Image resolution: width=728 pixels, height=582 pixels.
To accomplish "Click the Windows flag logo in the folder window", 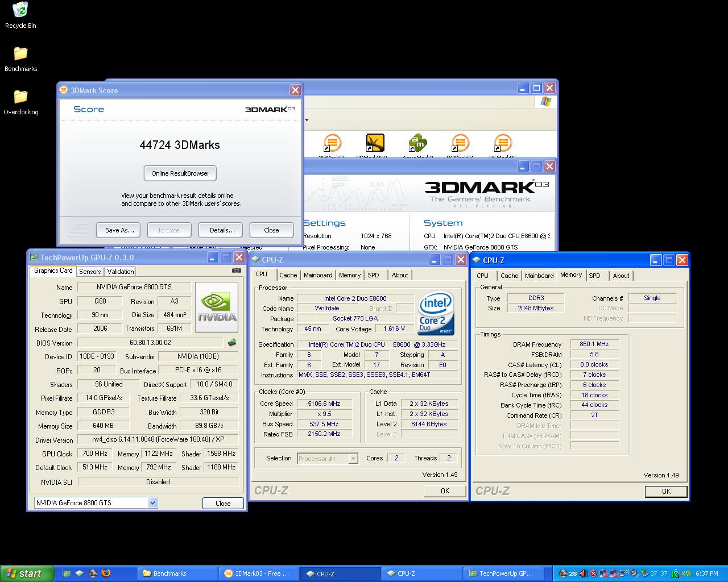I will click(545, 102).
